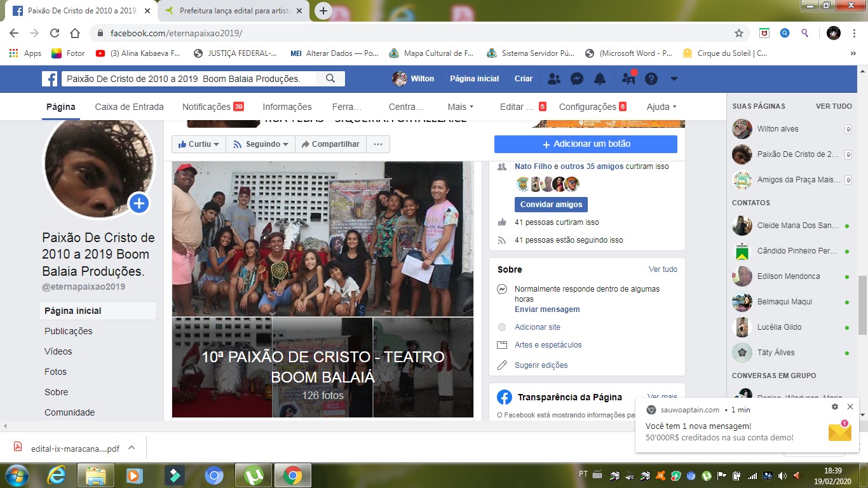
Task: Expand the account menu arrow in top bar
Action: [674, 79]
